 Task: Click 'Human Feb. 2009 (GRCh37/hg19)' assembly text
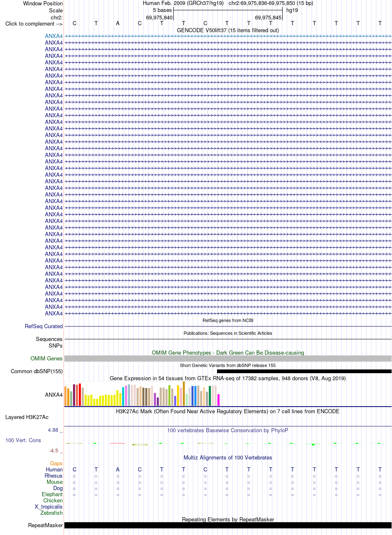(x=183, y=3)
